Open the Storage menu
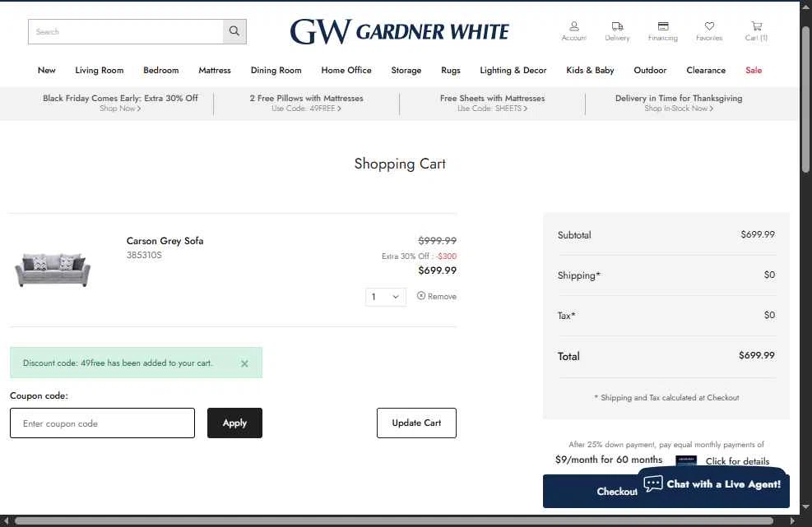 406,70
